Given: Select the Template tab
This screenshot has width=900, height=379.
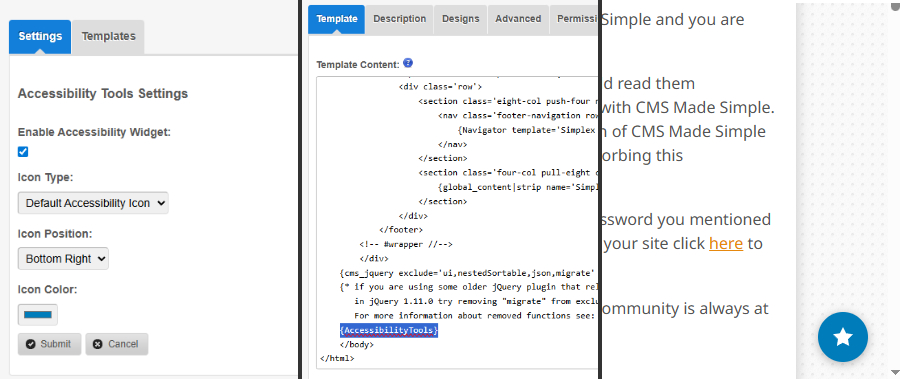Looking at the screenshot, I should point(337,19).
